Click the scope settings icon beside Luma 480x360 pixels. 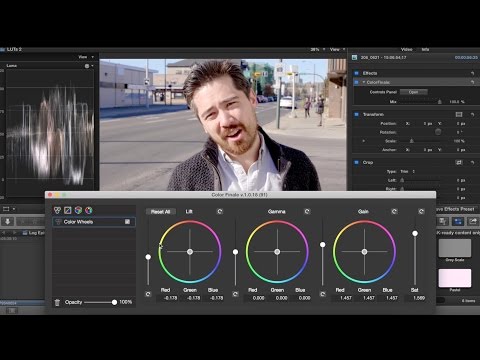(x=87, y=66)
